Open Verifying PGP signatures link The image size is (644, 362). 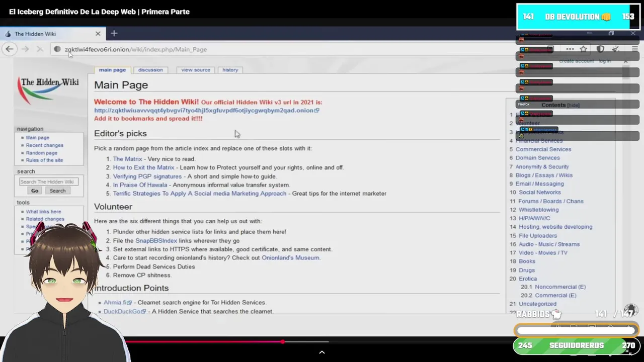pos(147,176)
